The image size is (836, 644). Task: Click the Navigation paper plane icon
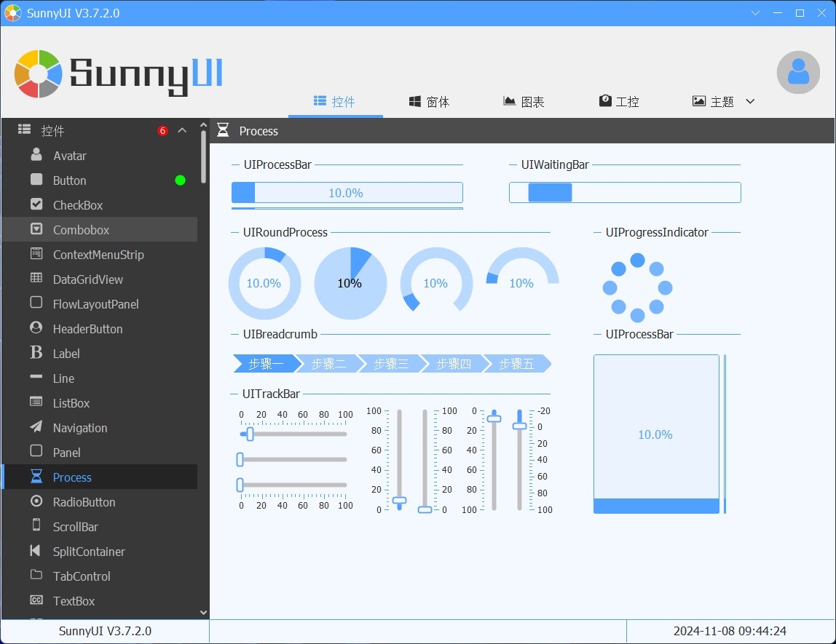pos(36,427)
